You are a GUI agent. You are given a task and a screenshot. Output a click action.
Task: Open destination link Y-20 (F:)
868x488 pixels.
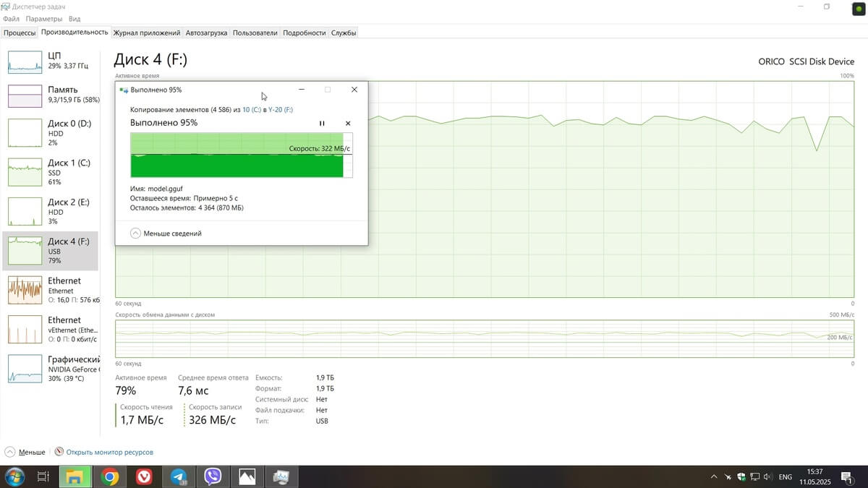coord(280,110)
